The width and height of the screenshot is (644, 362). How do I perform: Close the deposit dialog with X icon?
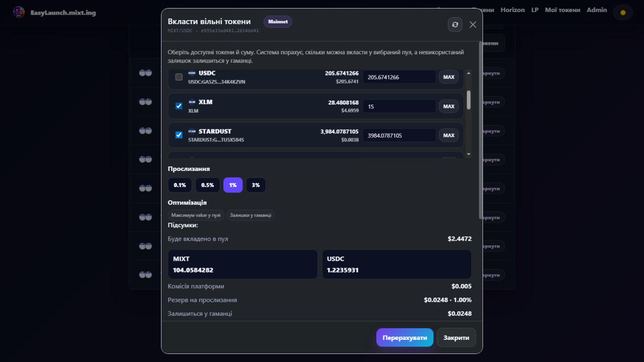472,24
